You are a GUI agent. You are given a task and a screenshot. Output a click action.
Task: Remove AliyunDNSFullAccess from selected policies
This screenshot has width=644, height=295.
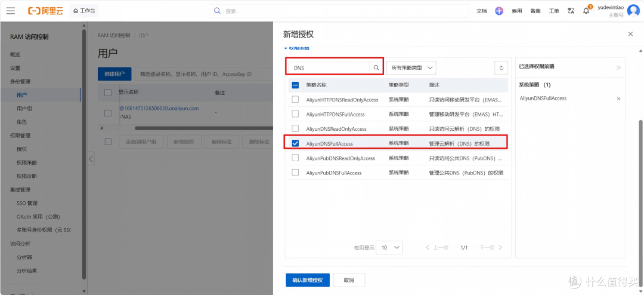tap(618, 99)
